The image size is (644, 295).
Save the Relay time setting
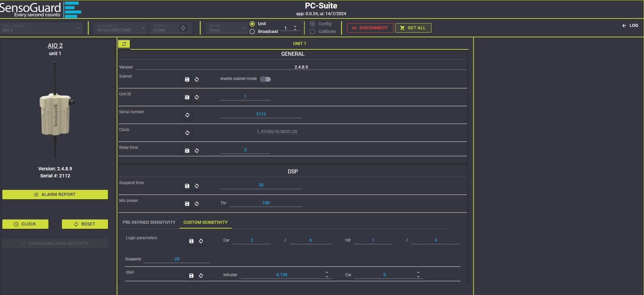pyautogui.click(x=187, y=151)
